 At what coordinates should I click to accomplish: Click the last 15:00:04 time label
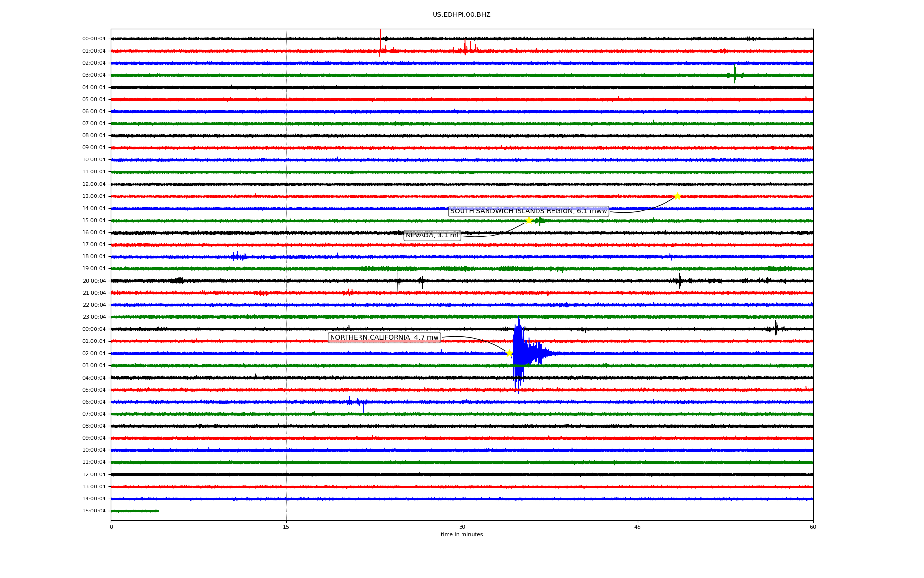pos(94,511)
